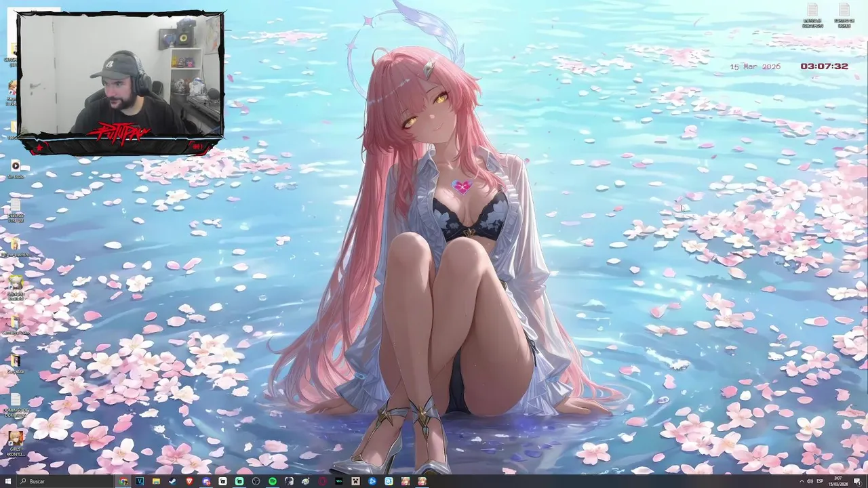Image resolution: width=868 pixels, height=488 pixels.
Task: Click the webcam overlay of the streamer
Action: point(121,83)
